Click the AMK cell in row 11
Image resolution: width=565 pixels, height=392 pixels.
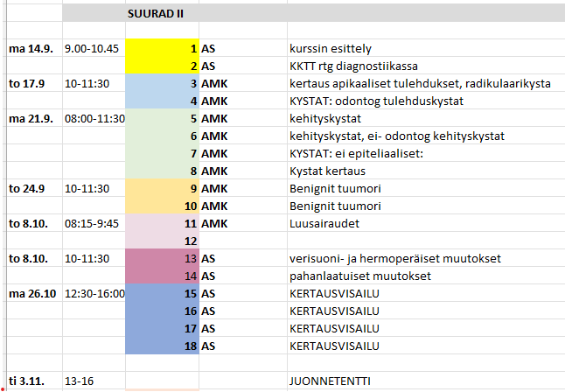tap(243, 223)
